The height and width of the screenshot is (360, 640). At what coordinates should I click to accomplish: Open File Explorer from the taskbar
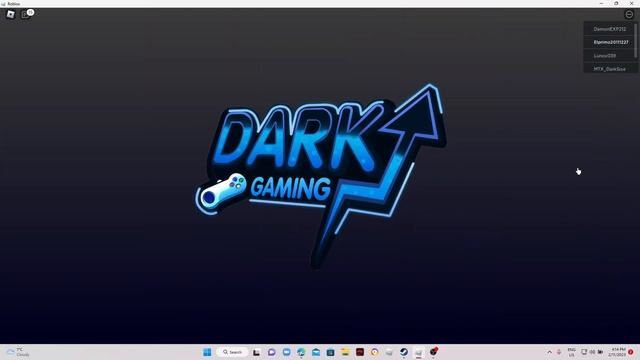pyautogui.click(x=345, y=352)
